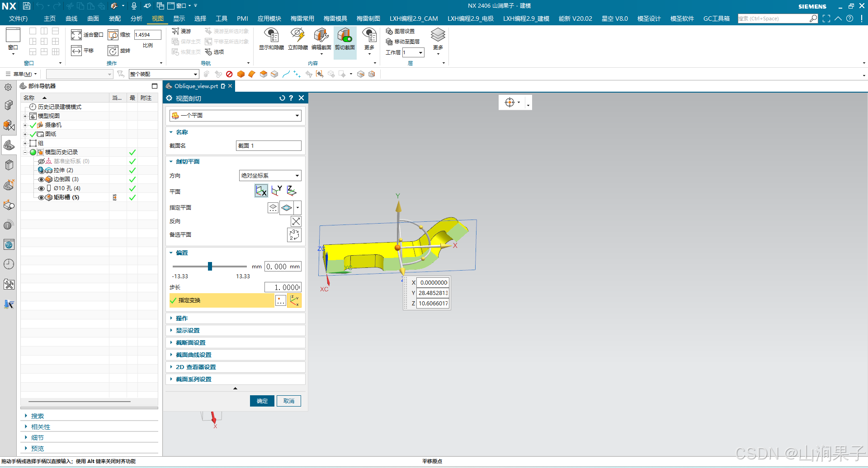Viewport: 868px width, 468px height.
Task: Toggle visibility of Ø10 孔 (4) feature
Action: [41, 188]
